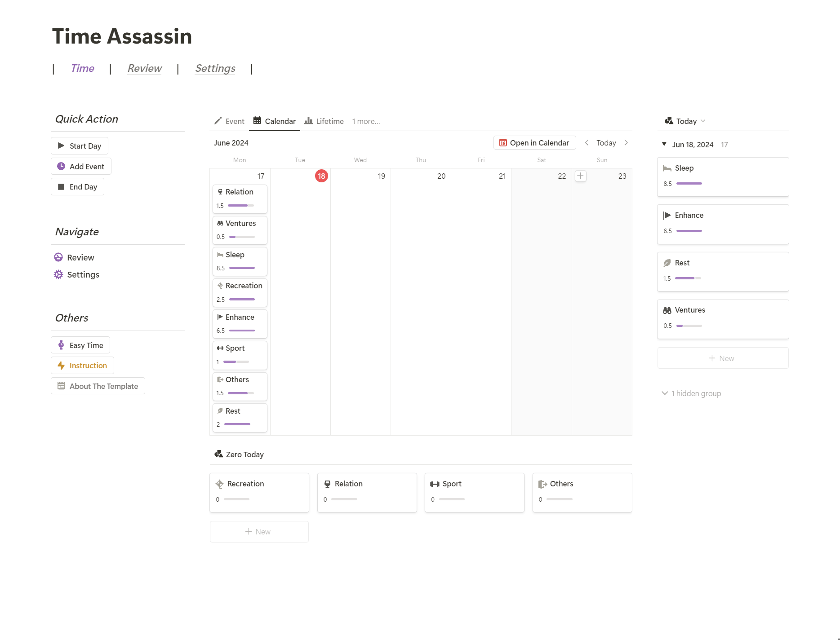Screen dimensions: 840x644
Task: Go to the next calendar week arrow
Action: [626, 143]
